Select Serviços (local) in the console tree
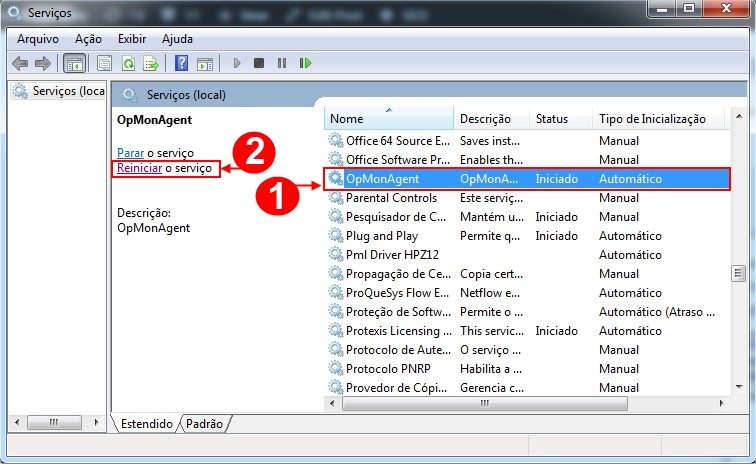The image size is (756, 464). (60, 91)
